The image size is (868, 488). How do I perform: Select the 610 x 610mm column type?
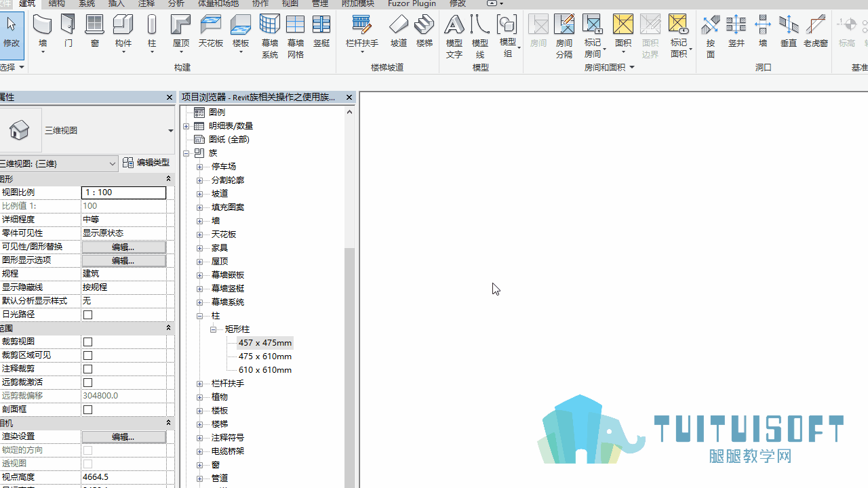point(265,369)
